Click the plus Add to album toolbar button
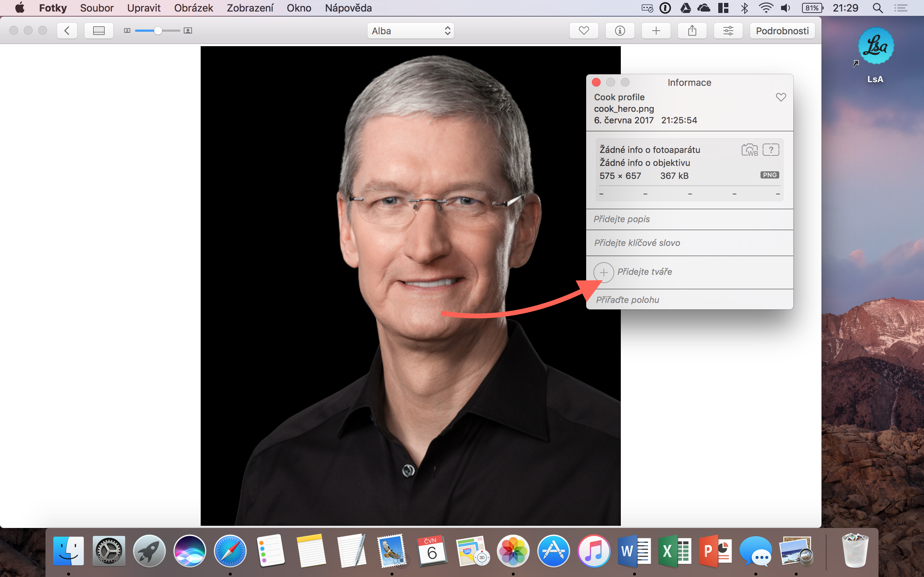Viewport: 924px width, 577px height. click(x=655, y=31)
